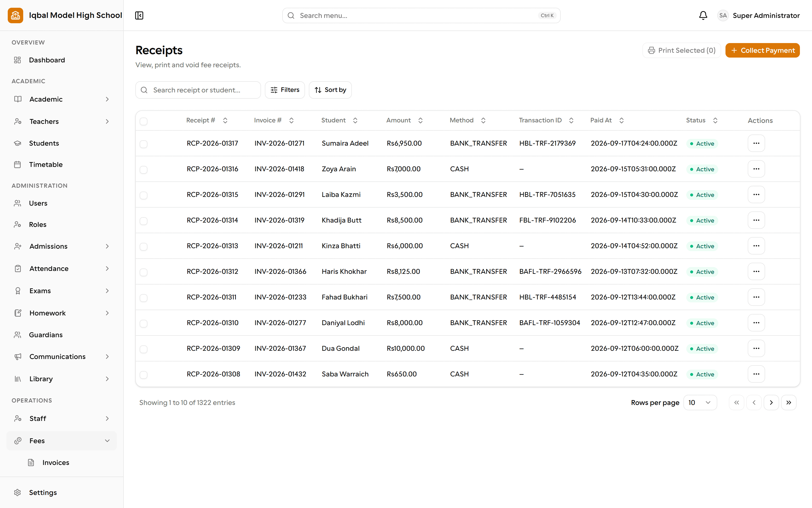Sort by Status column arrows
The image size is (812, 508).
point(715,120)
